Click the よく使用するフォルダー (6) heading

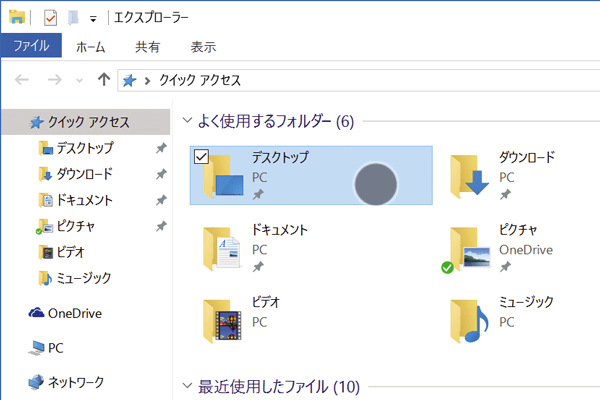pyautogui.click(x=276, y=121)
